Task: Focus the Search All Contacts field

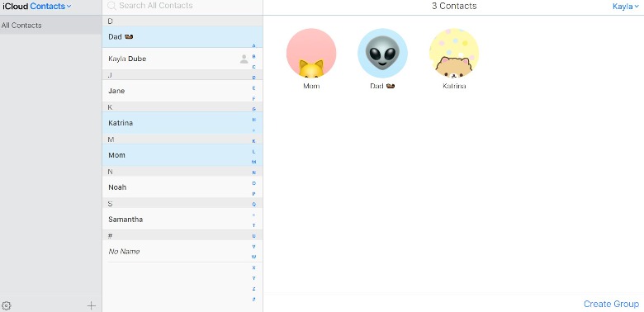Action: tap(182, 6)
